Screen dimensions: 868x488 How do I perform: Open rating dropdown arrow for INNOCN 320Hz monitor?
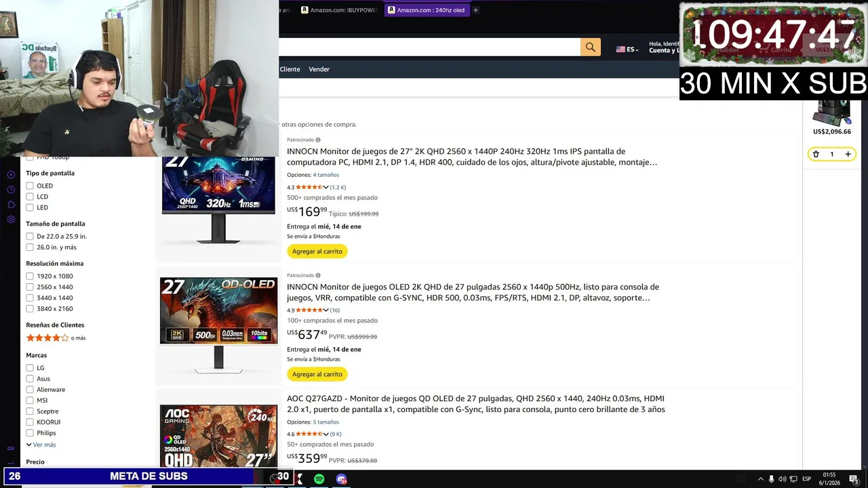[326, 187]
